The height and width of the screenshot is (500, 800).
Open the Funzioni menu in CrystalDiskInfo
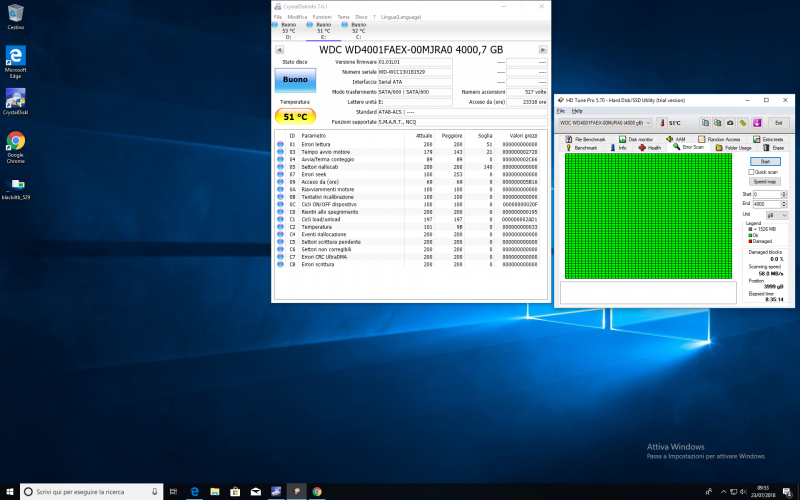point(322,17)
